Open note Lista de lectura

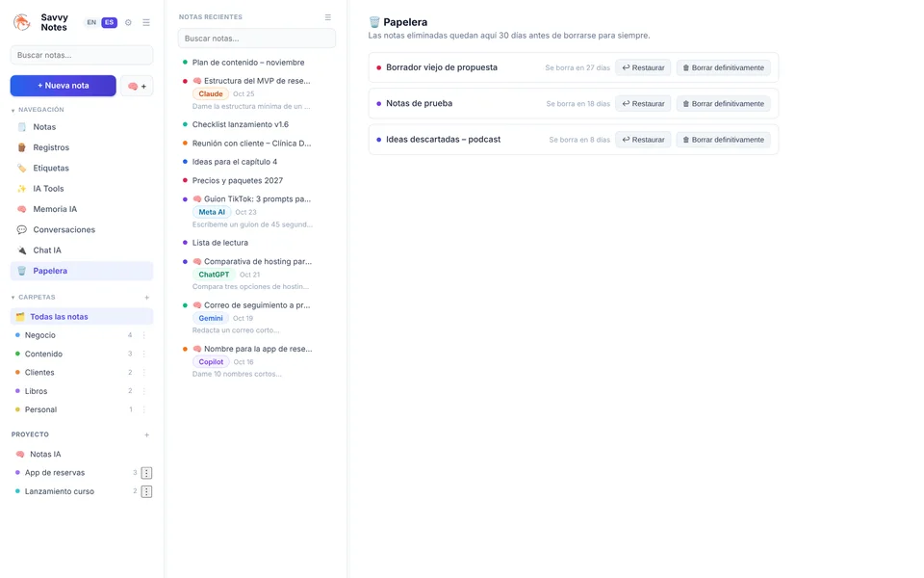[219, 243]
